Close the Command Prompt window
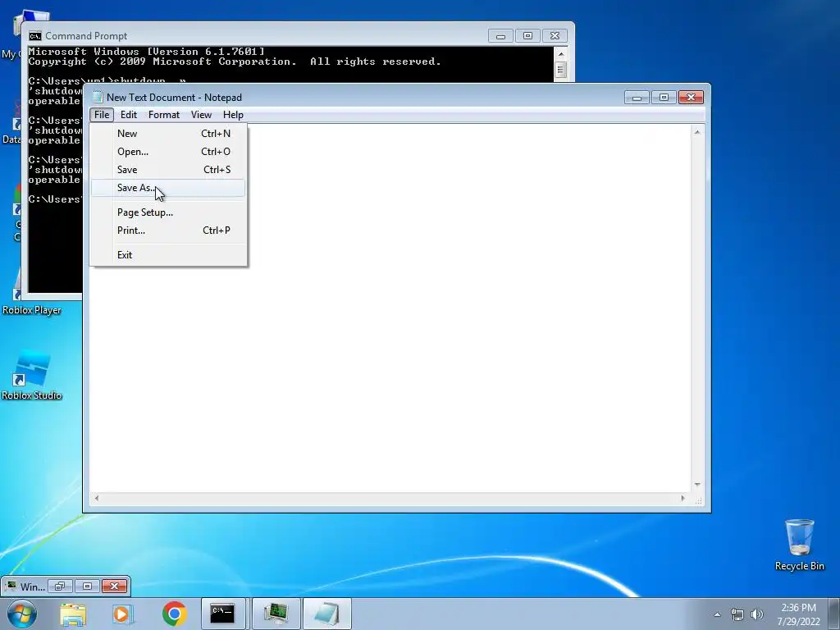Image resolution: width=840 pixels, height=630 pixels. coord(555,36)
